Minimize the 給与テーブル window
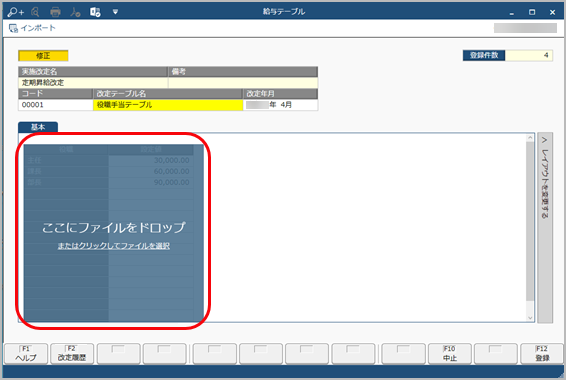Screen dimensions: 566x380 (x=511, y=12)
